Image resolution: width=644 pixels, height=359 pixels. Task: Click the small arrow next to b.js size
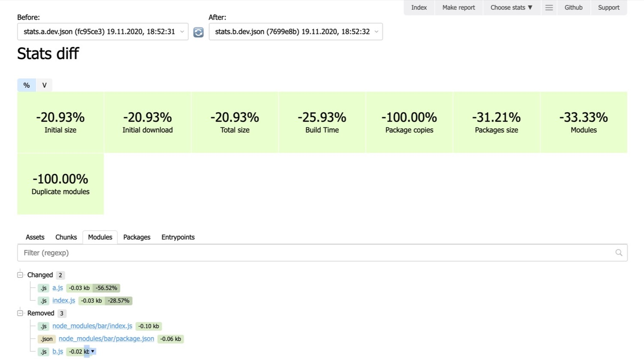tap(92, 351)
